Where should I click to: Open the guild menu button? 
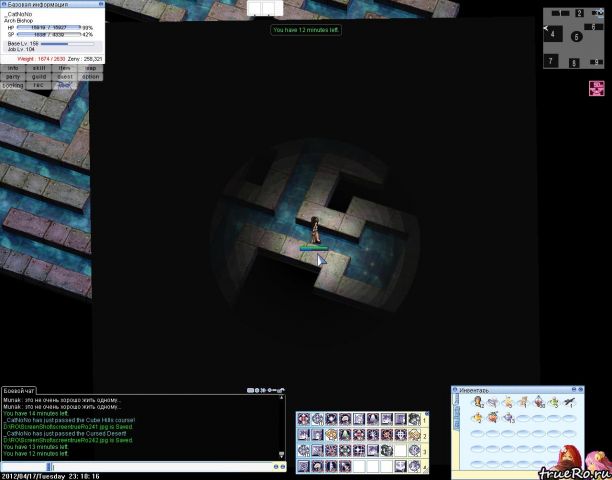click(x=39, y=77)
